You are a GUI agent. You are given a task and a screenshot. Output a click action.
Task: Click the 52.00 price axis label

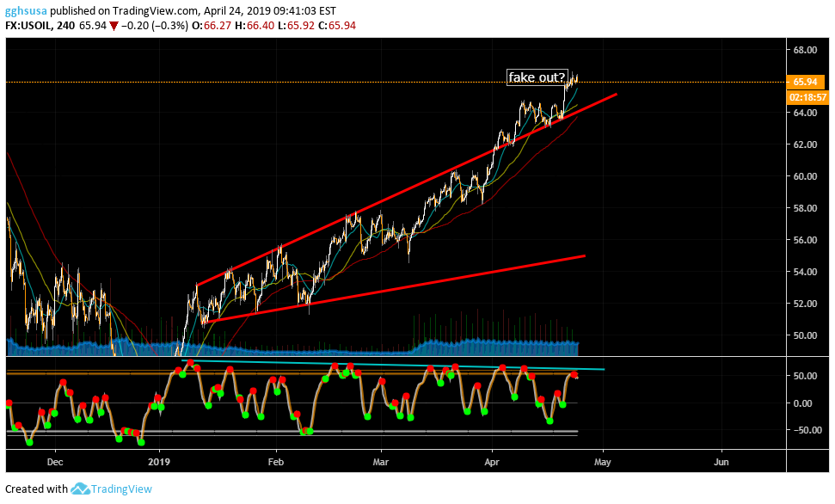tap(805, 304)
